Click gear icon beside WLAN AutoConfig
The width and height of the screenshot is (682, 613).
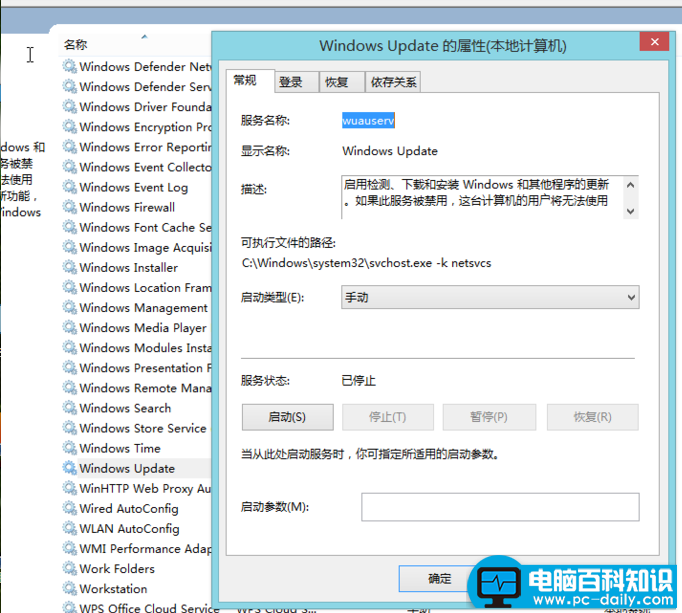pyautogui.click(x=69, y=528)
